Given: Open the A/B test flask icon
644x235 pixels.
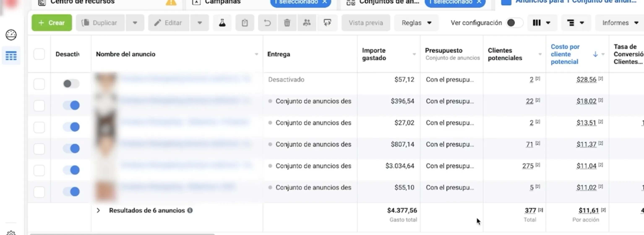Looking at the screenshot, I should [222, 23].
